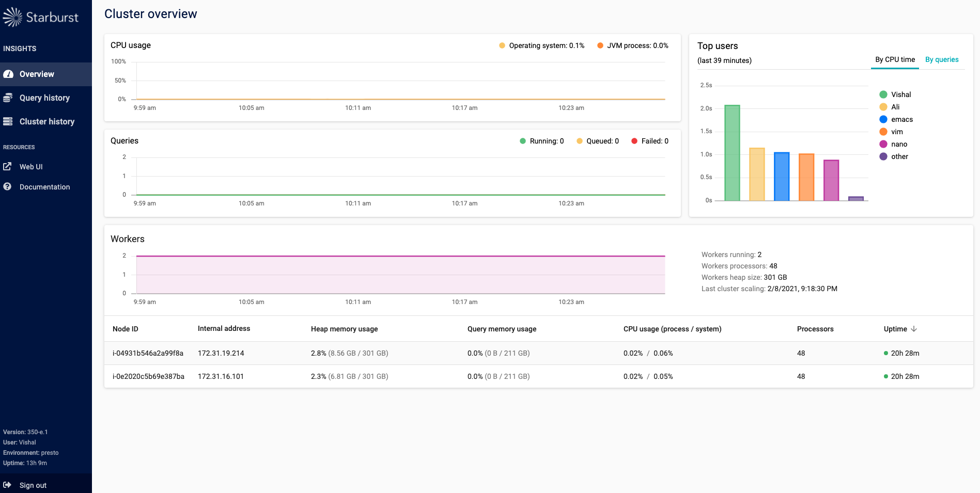
Task: Open the Query history page
Action: (44, 98)
